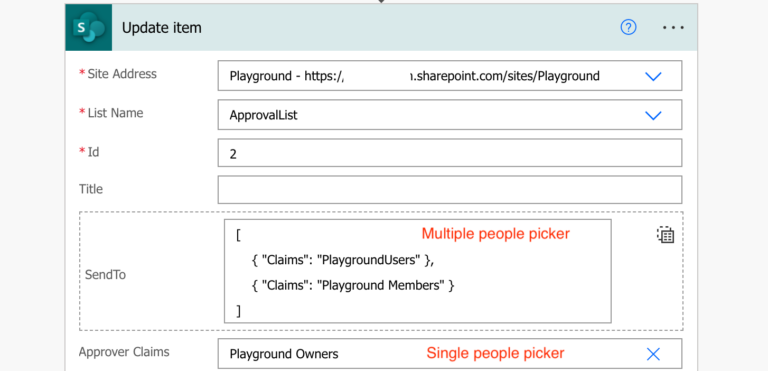Click the red Multiple people picker annotation
Screen dimensions: 768x371
pyautogui.click(x=496, y=234)
